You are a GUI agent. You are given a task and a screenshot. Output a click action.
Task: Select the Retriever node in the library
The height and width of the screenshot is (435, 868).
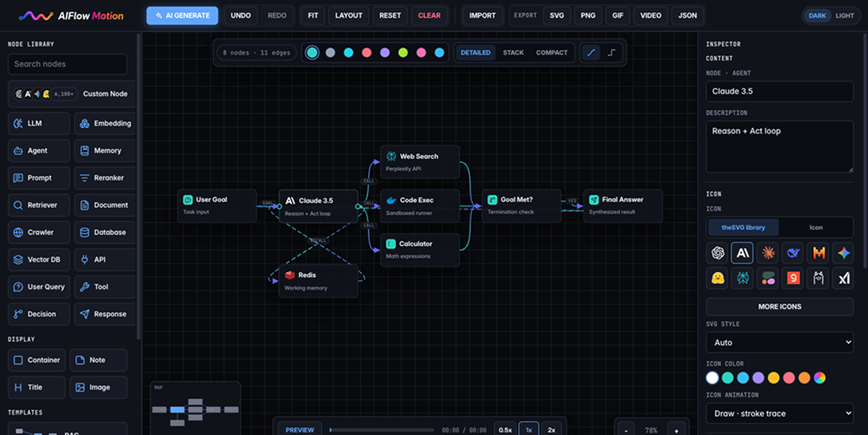pyautogui.click(x=39, y=205)
